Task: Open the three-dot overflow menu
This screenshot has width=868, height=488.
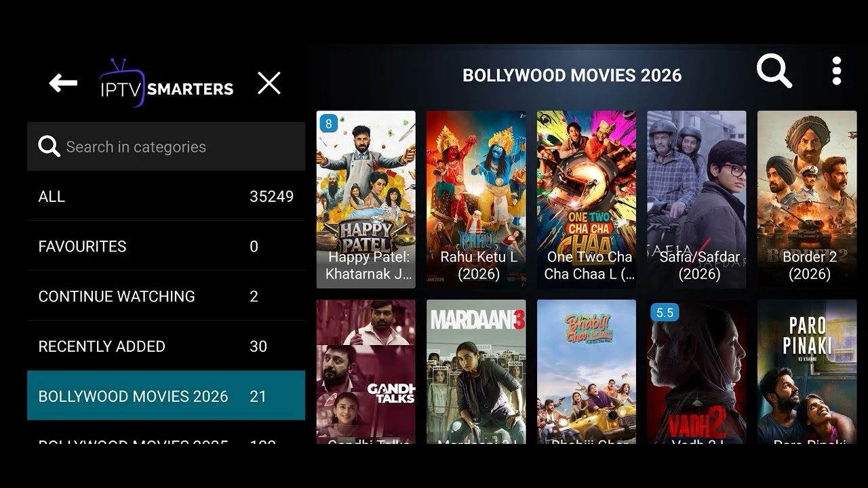Action: pos(837,71)
